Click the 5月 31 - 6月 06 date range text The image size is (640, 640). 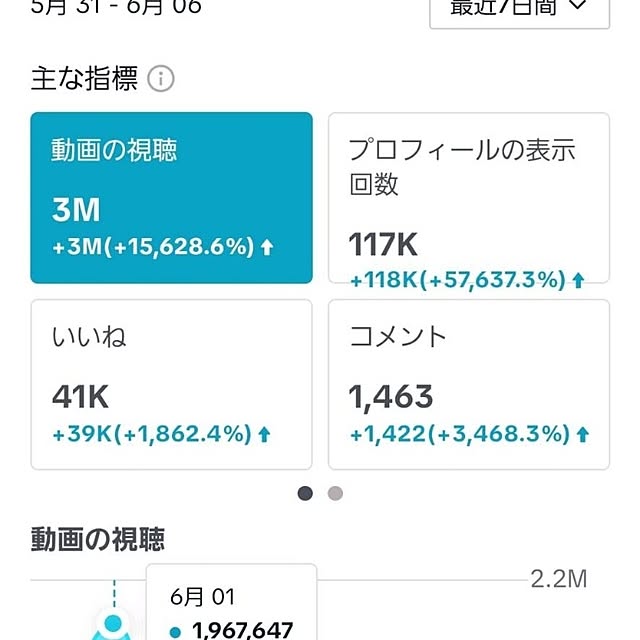click(116, 7)
